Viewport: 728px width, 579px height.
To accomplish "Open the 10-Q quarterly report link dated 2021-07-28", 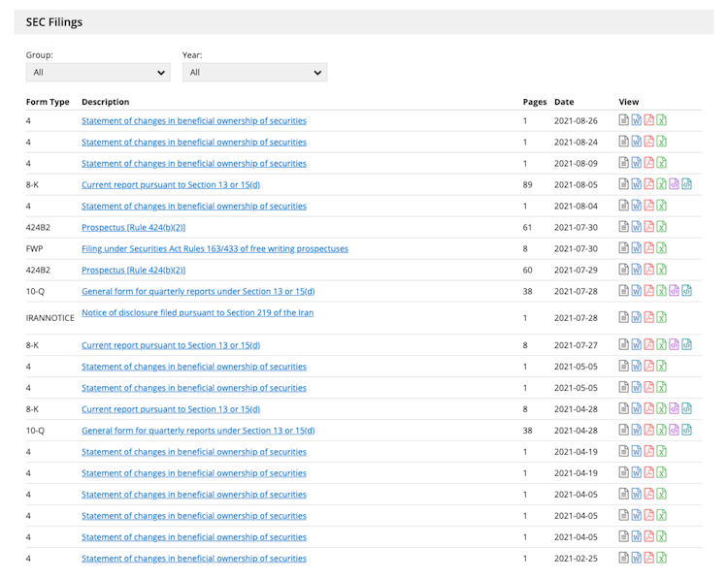I will [198, 291].
